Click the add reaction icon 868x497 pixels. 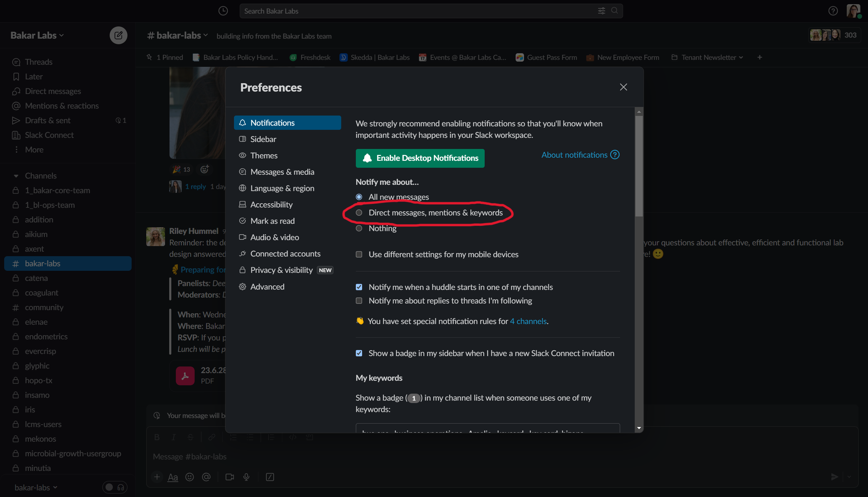tap(204, 169)
